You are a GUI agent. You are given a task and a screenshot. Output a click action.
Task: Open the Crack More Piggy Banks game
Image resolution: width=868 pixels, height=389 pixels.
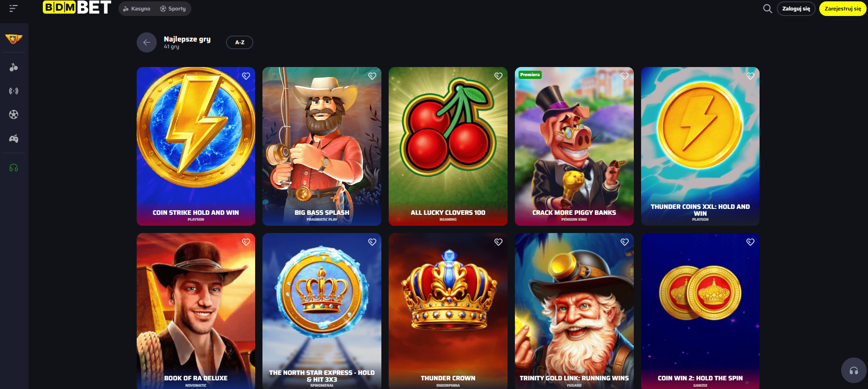[574, 146]
